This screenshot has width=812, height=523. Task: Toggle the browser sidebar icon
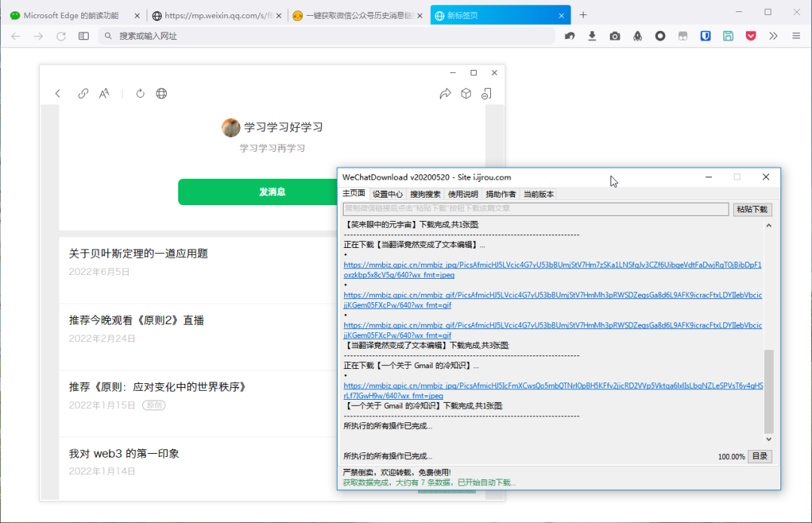tap(83, 36)
